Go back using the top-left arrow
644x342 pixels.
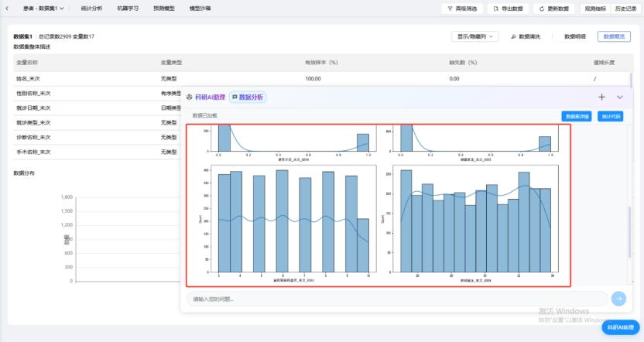click(7, 9)
